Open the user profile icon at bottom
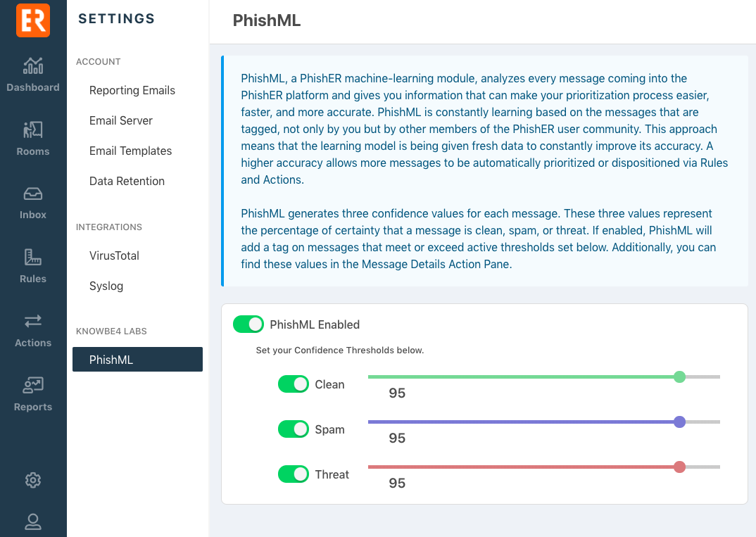The height and width of the screenshot is (537, 756). (x=32, y=522)
